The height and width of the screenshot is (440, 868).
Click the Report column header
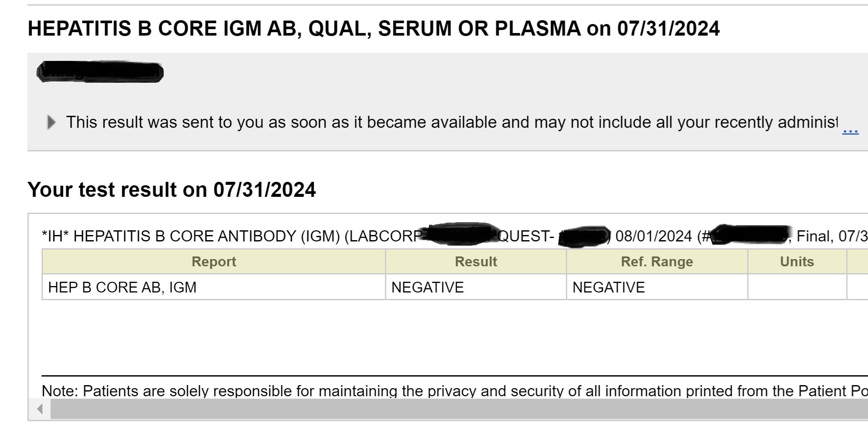point(213,262)
